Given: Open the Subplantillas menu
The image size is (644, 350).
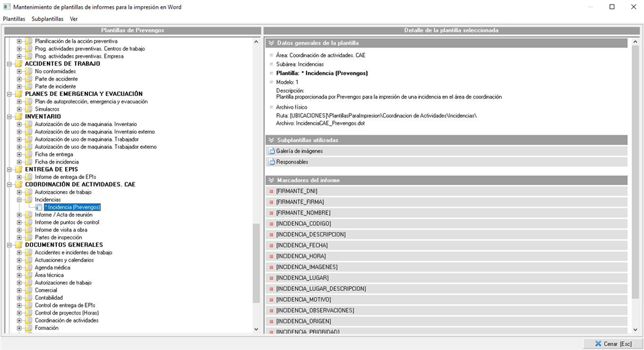Looking at the screenshot, I should point(48,19).
